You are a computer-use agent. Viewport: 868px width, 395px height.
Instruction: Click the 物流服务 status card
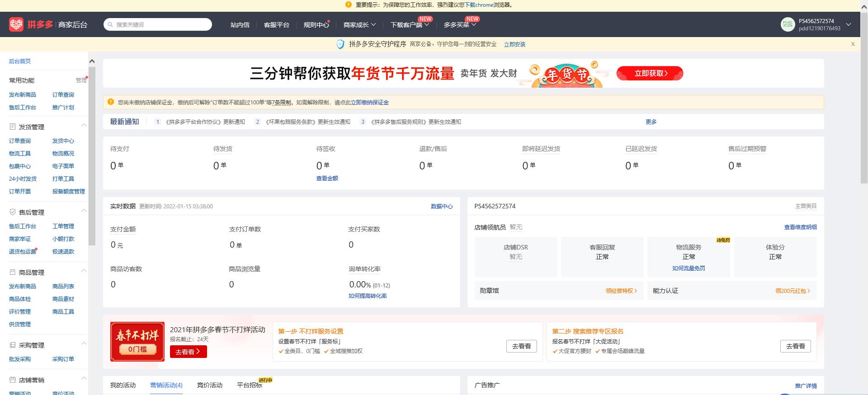(689, 257)
